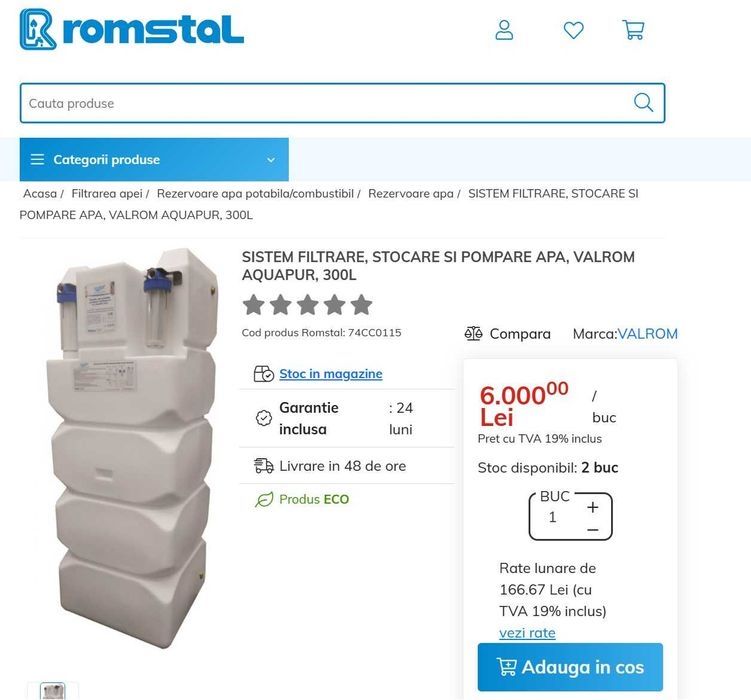
Task: Click the hamburger menu icon in Categorii produse
Action: pyautogui.click(x=37, y=159)
